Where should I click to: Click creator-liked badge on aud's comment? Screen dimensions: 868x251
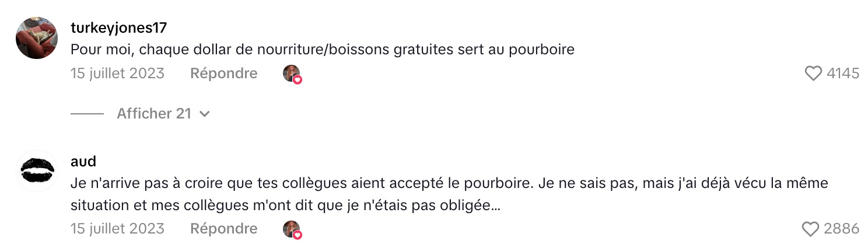pyautogui.click(x=292, y=229)
